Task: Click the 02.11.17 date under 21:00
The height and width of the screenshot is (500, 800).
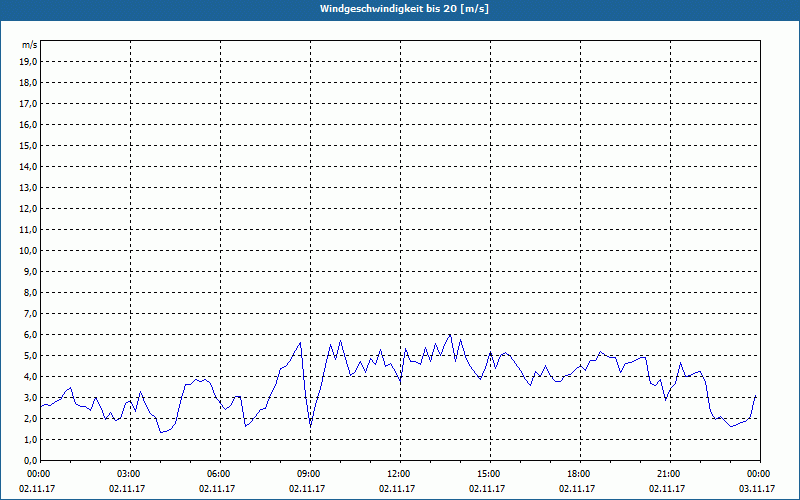Action: click(x=667, y=488)
